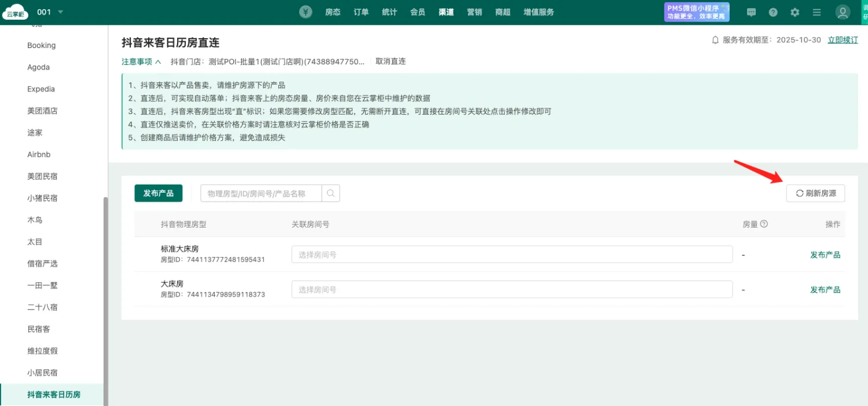
Task: Open the 统计 menu
Action: click(x=389, y=12)
